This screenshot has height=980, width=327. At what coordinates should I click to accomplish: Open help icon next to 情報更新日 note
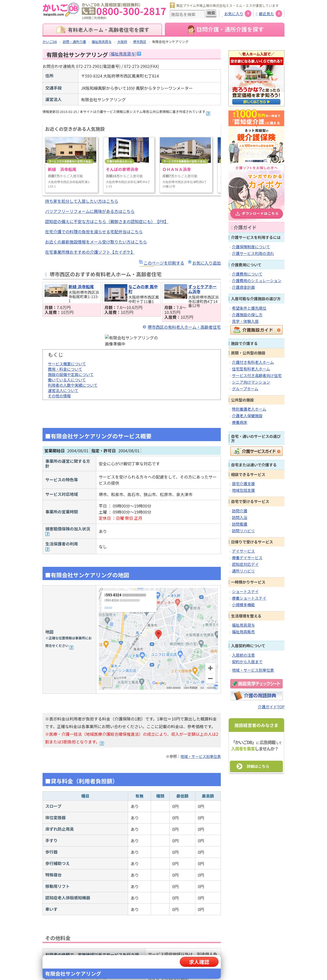208,113
